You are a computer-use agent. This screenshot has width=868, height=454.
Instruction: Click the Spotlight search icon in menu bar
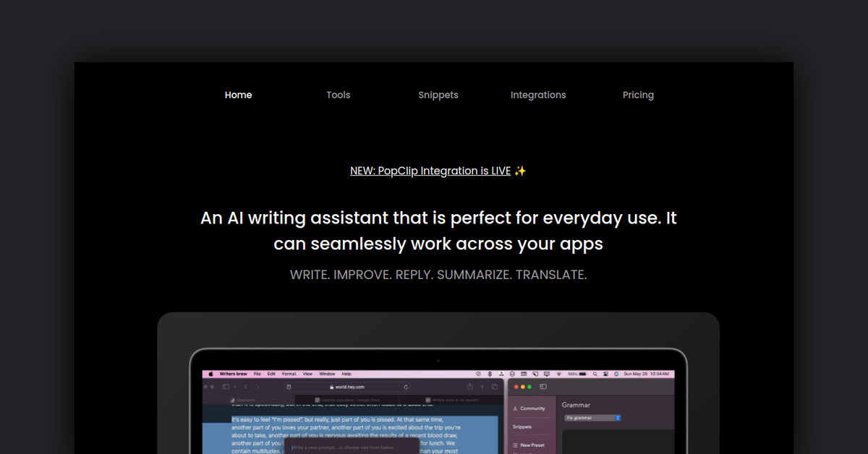coord(595,374)
